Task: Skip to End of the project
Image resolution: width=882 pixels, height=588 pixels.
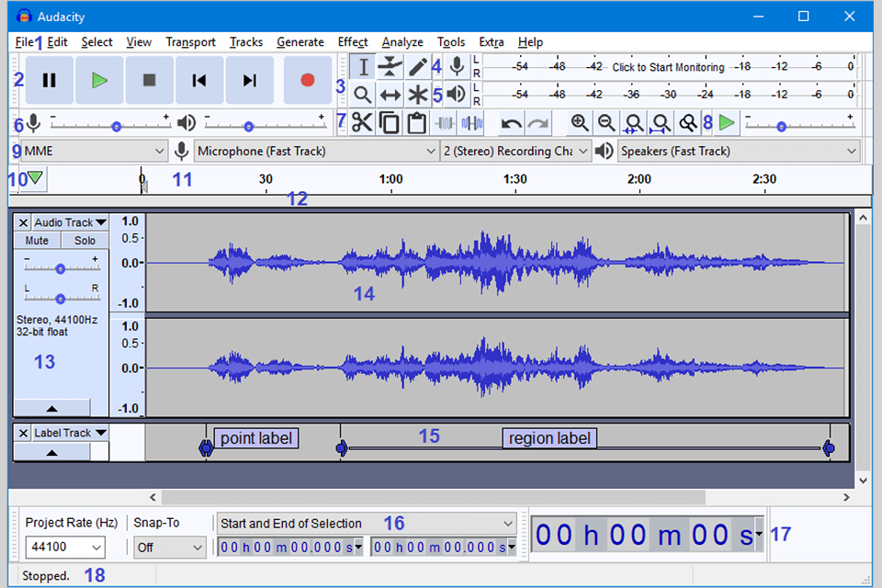Action: click(x=249, y=81)
